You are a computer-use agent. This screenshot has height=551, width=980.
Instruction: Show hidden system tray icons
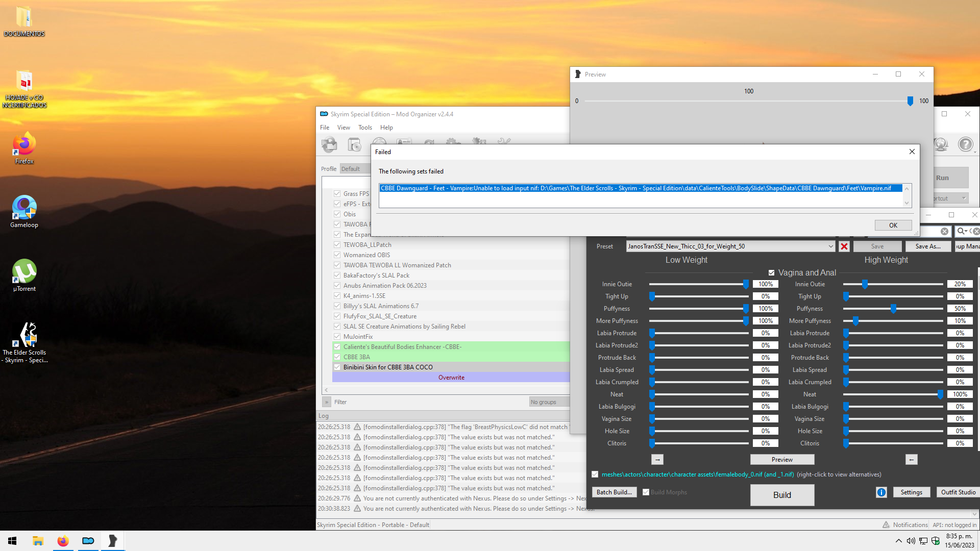coord(898,541)
